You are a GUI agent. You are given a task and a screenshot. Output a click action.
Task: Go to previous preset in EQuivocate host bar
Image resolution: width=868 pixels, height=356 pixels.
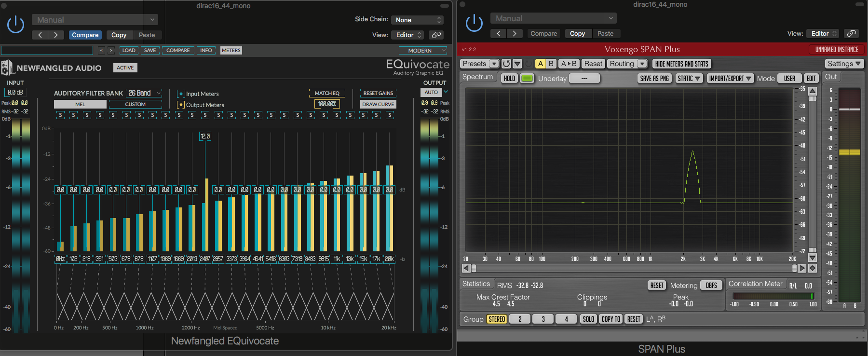click(40, 35)
